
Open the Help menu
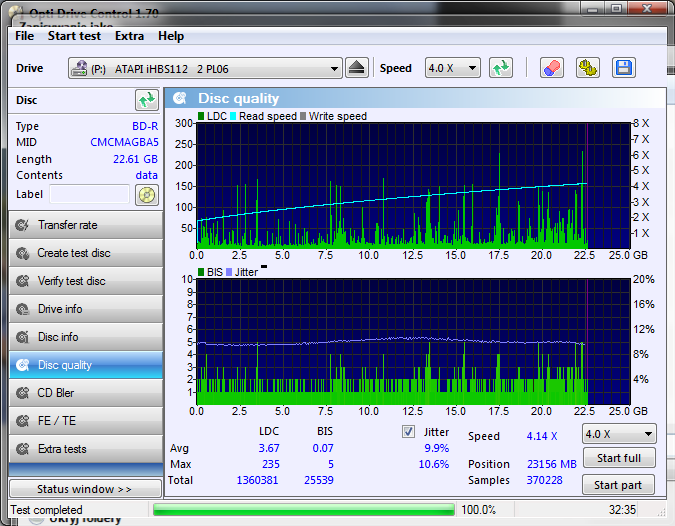(170, 36)
